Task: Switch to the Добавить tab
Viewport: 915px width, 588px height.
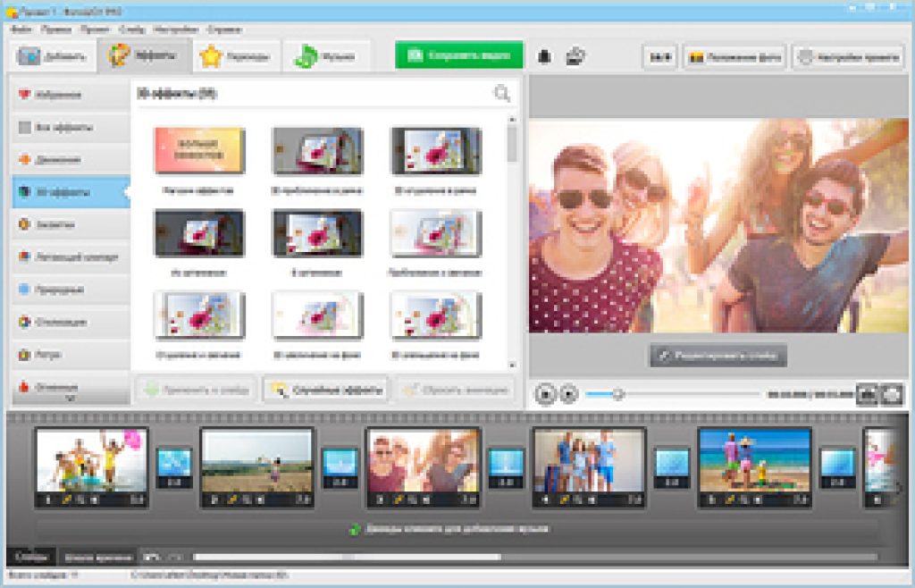Action: (x=53, y=56)
